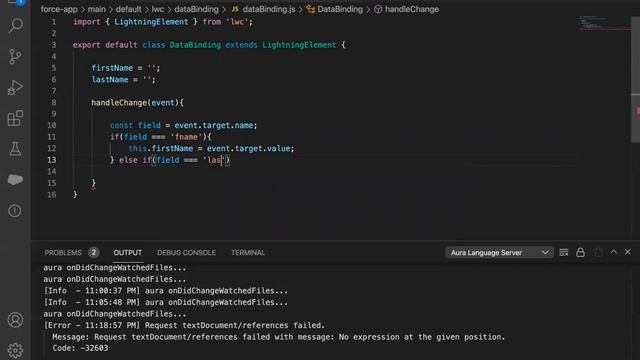Click line number 8 in gutter
This screenshot has width=640, height=360.
click(54, 102)
